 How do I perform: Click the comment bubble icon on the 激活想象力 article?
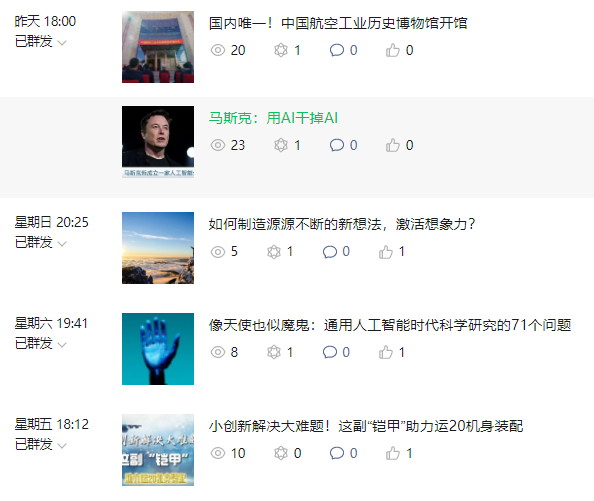(x=330, y=252)
